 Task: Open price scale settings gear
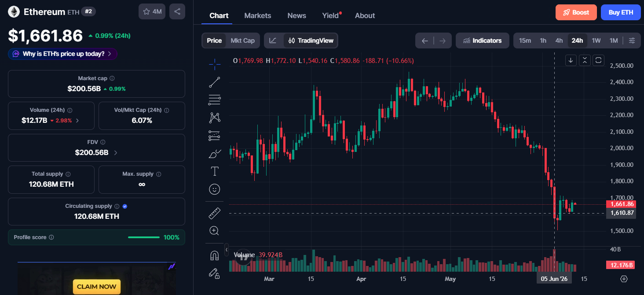click(624, 279)
